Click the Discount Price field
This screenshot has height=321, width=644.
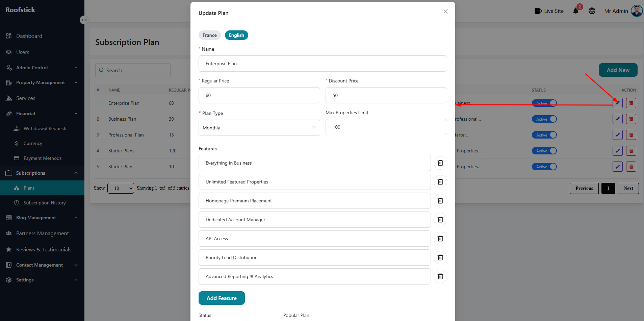[x=386, y=95]
